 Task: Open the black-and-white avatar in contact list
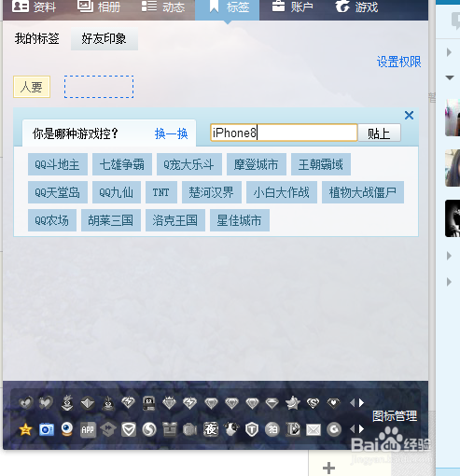(x=453, y=218)
